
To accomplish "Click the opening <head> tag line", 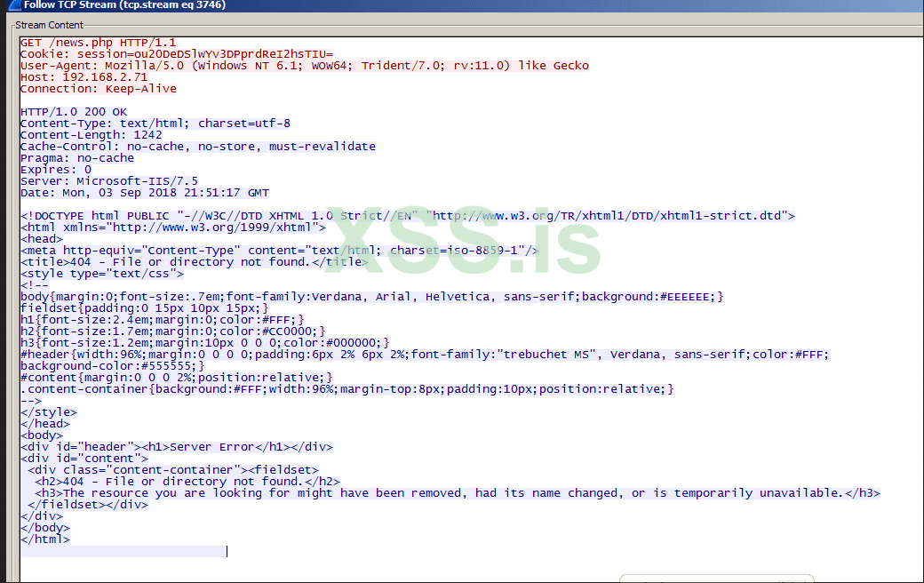I will [41, 239].
